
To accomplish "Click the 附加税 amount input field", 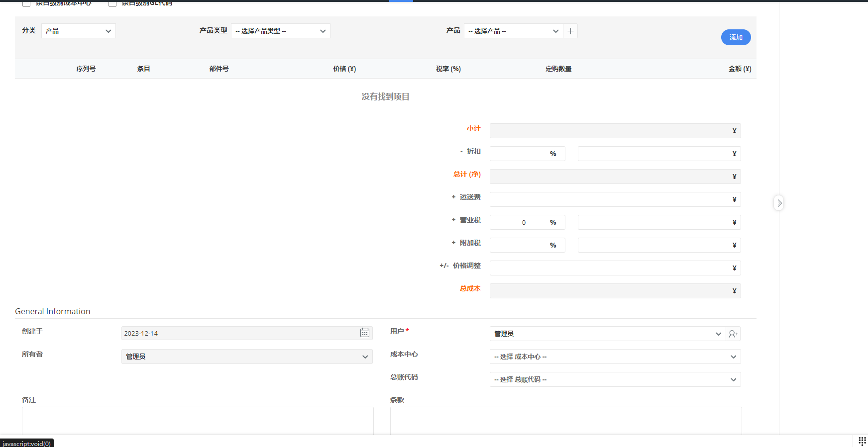I will [659, 245].
